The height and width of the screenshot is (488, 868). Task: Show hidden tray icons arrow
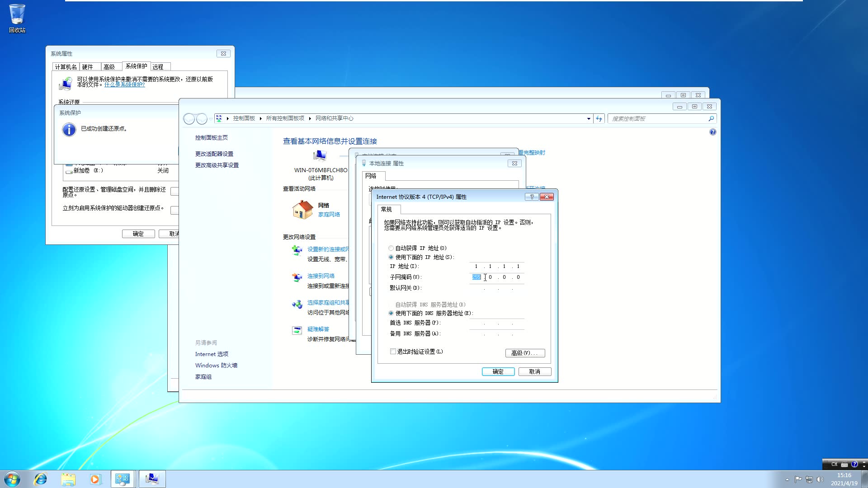787,479
